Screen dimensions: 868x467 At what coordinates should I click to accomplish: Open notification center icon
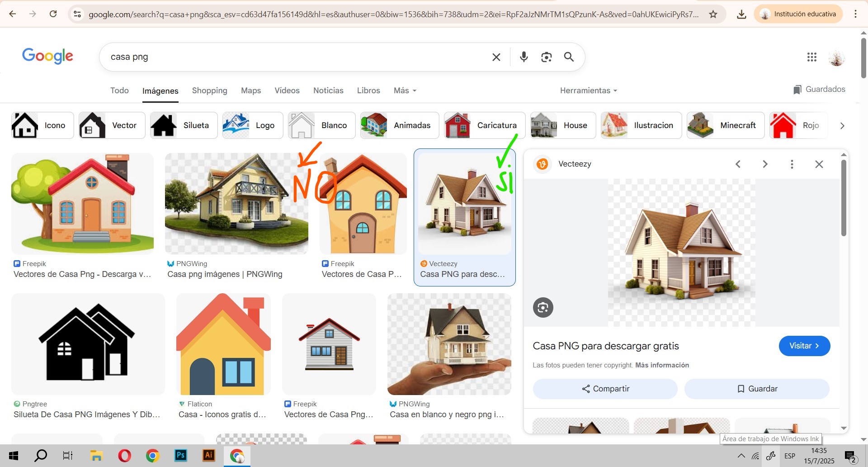click(850, 456)
